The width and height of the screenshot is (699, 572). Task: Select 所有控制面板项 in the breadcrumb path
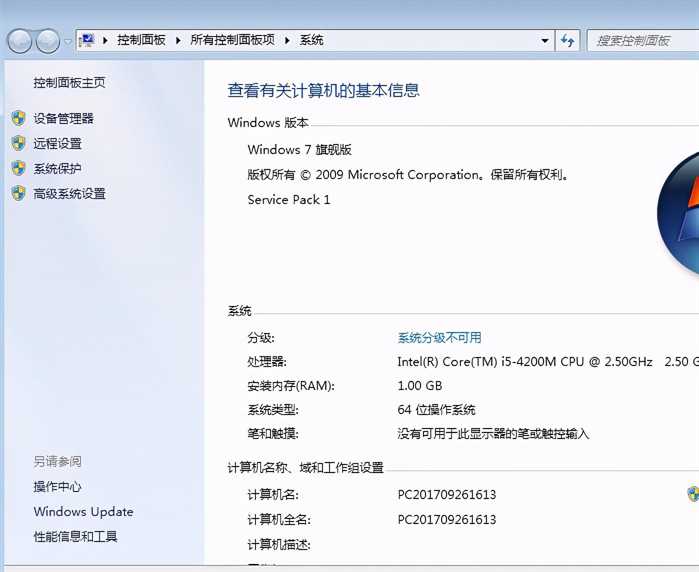(232, 40)
